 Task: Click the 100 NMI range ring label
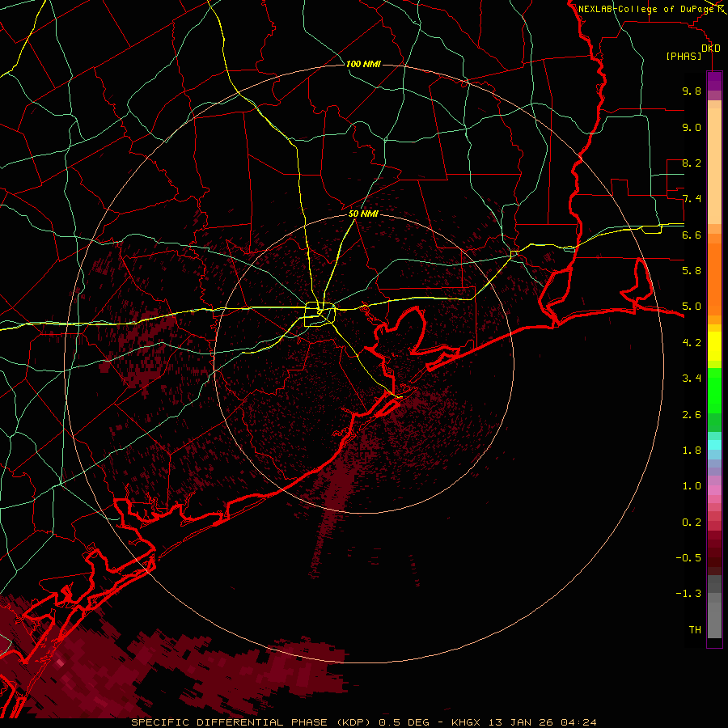click(x=363, y=64)
